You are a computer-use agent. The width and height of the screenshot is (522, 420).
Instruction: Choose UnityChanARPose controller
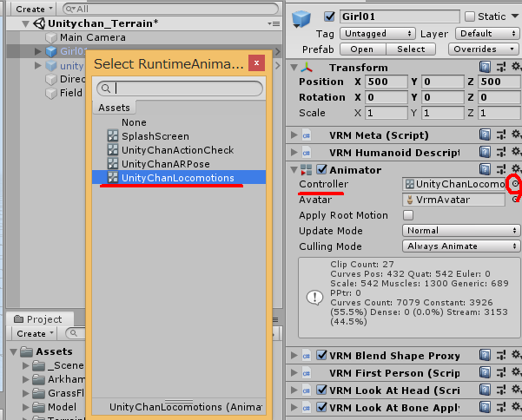pyautogui.click(x=179, y=164)
